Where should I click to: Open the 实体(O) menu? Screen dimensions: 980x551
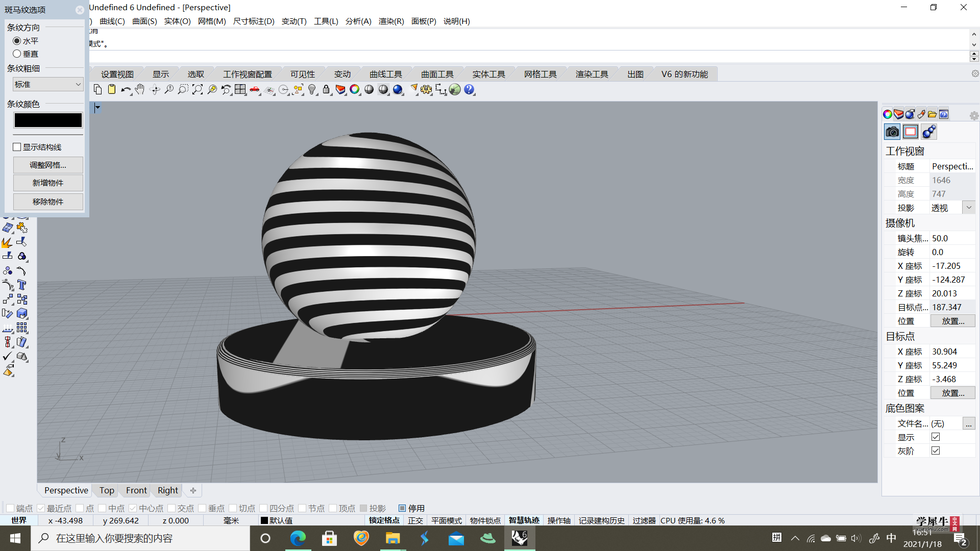[177, 21]
